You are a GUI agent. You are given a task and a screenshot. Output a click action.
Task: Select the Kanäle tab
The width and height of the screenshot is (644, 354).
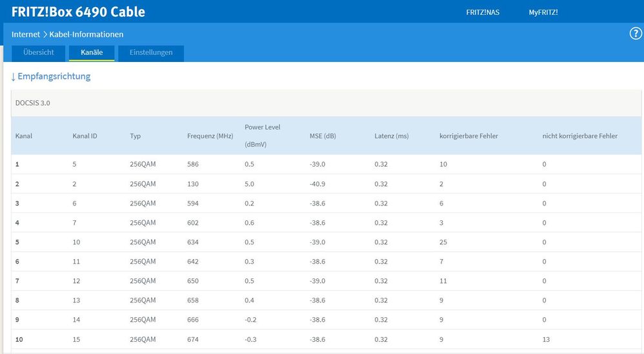point(92,52)
